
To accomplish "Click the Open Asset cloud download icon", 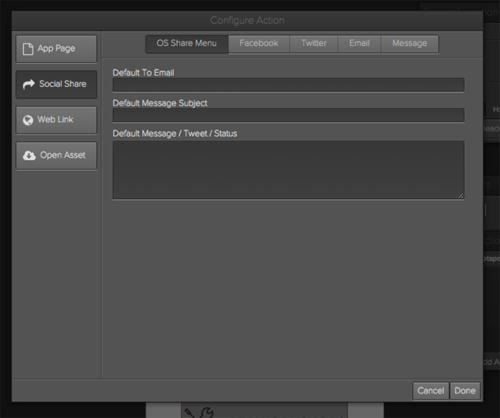I will (29, 155).
